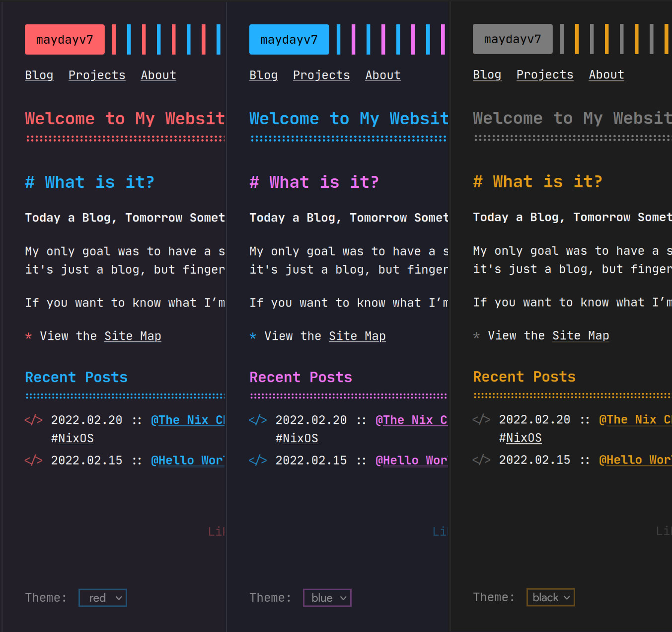
Task: Open Blog in the black theme panel
Action: coord(487,75)
